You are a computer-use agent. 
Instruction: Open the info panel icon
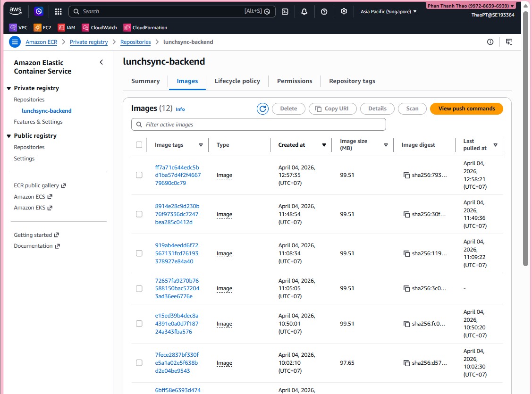[490, 42]
